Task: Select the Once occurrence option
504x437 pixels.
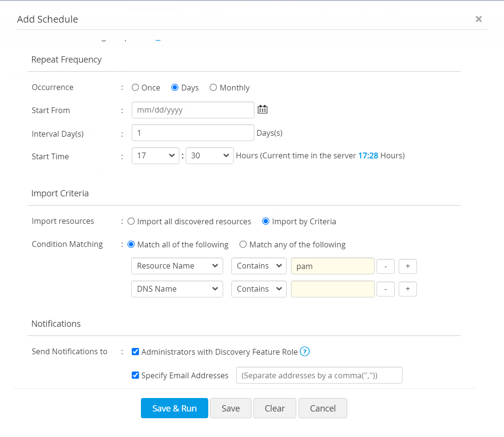Action: (136, 88)
